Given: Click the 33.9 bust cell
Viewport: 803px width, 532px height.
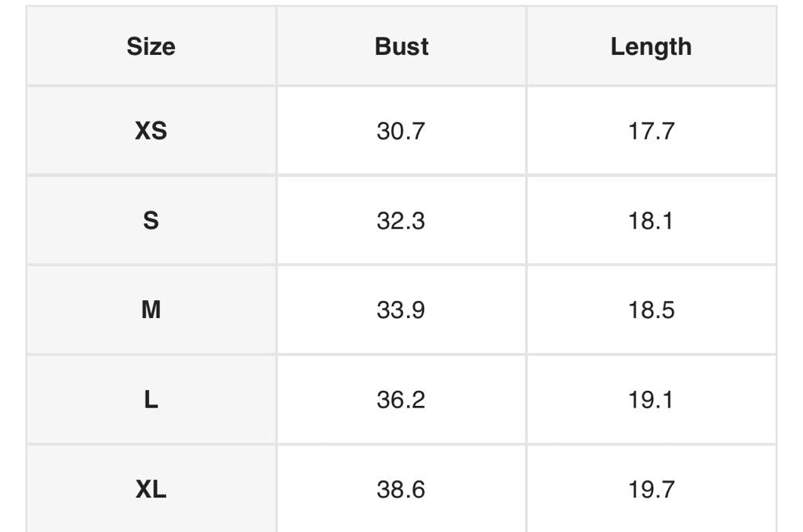Looking at the screenshot, I should click(401, 310).
